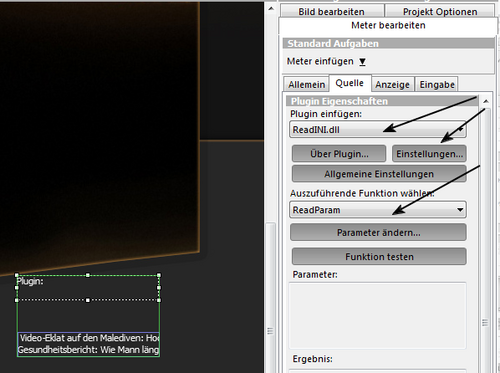Click the bottom-right resize handle of the Plugin meter
The image size is (500, 373).
click(159, 300)
